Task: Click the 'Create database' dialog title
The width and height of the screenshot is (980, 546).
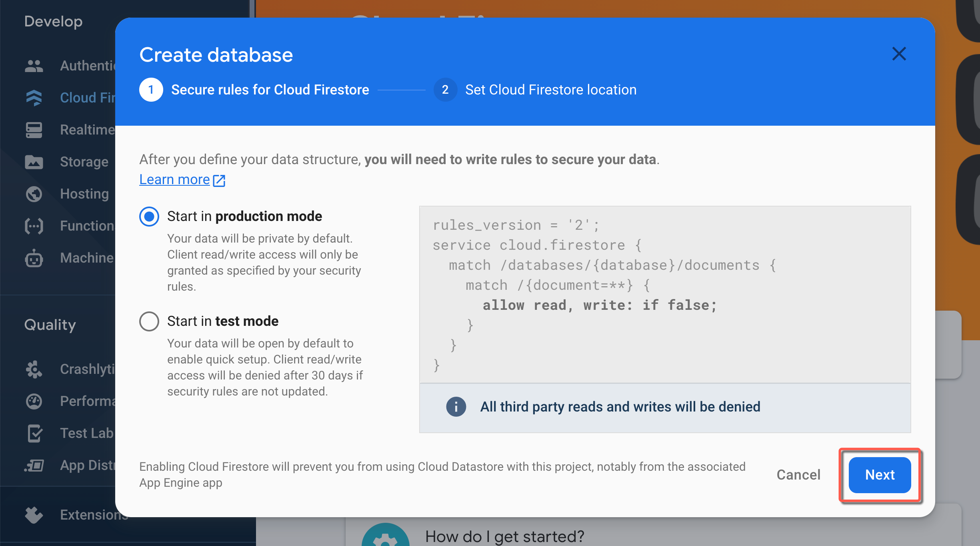Action: (x=216, y=55)
